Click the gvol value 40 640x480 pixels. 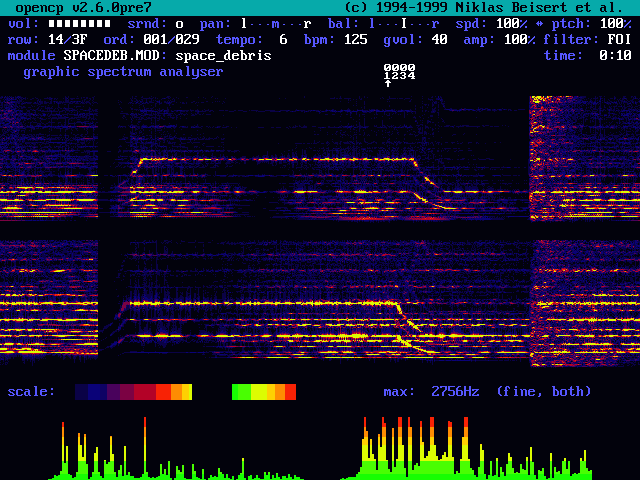click(440, 40)
